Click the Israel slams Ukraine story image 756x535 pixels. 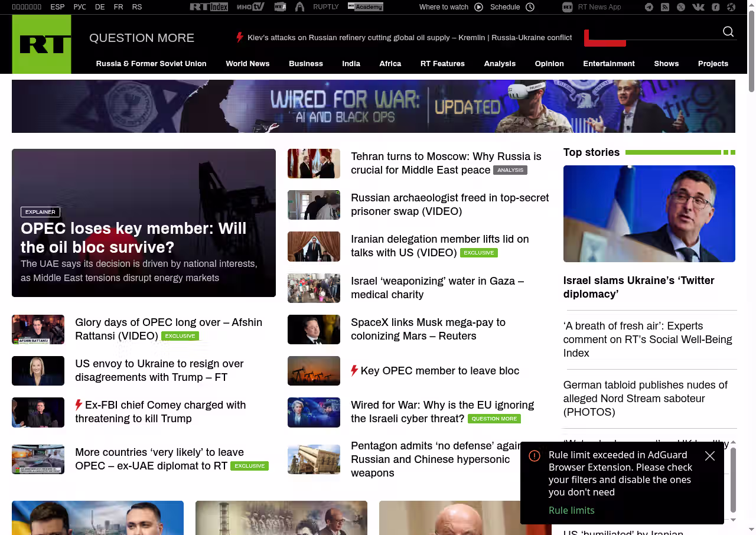point(649,214)
